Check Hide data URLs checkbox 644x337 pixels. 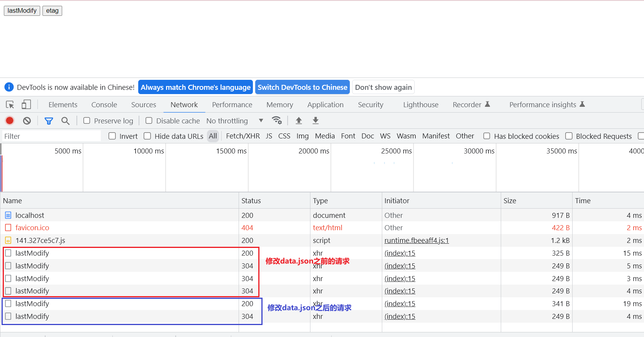click(147, 136)
